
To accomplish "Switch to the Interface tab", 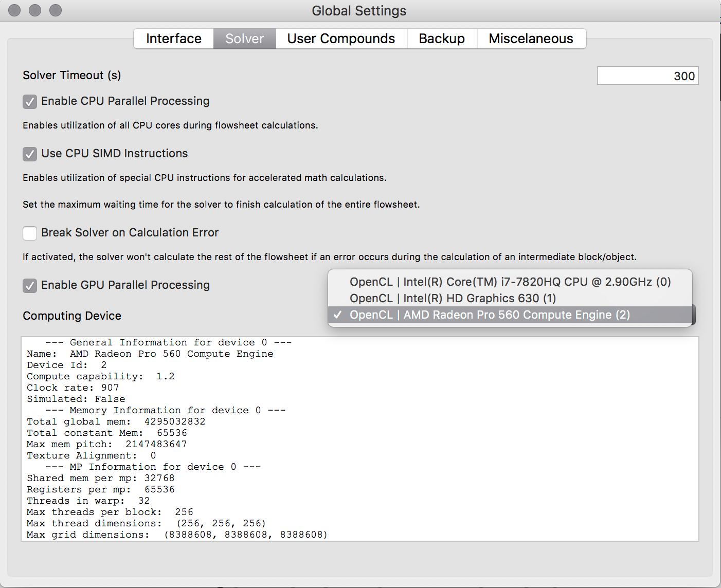I will click(173, 39).
